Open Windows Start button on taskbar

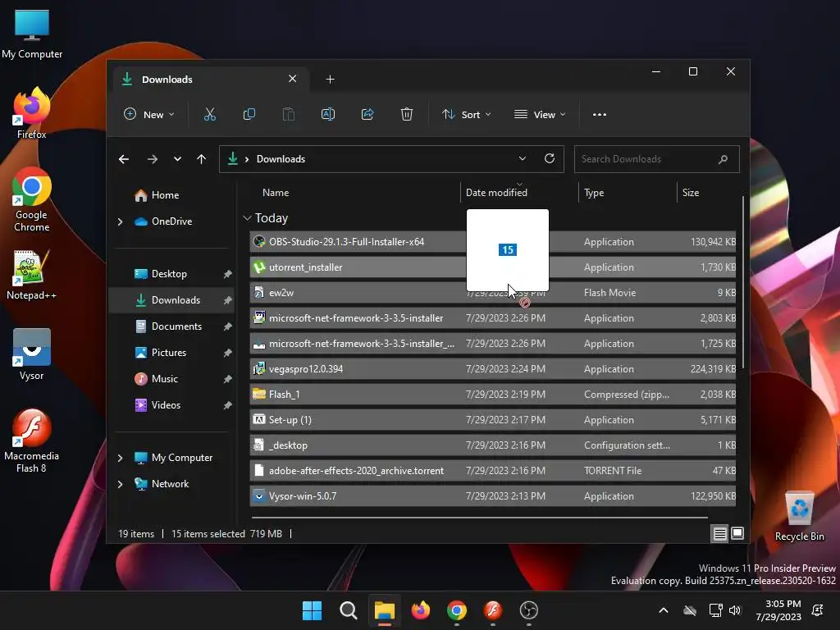[313, 610]
